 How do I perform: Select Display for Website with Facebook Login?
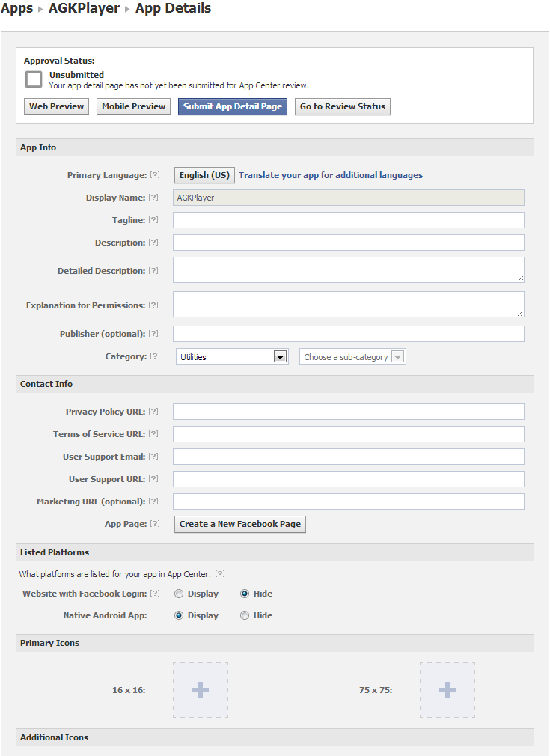pos(179,594)
